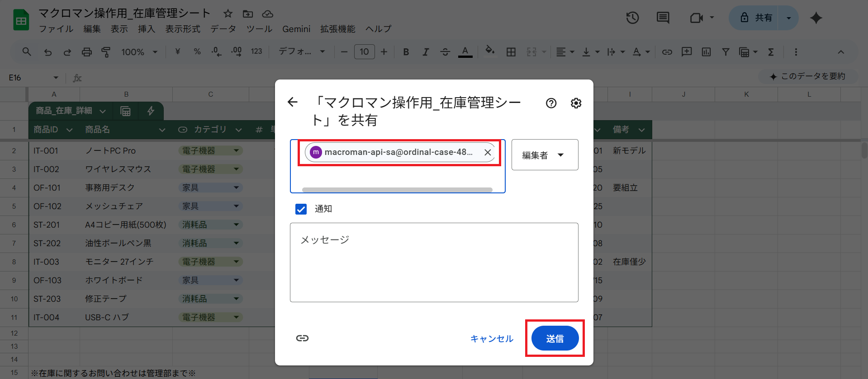The width and height of the screenshot is (868, 379).
Task: Go back with the dialog arrow
Action: pyautogui.click(x=293, y=103)
